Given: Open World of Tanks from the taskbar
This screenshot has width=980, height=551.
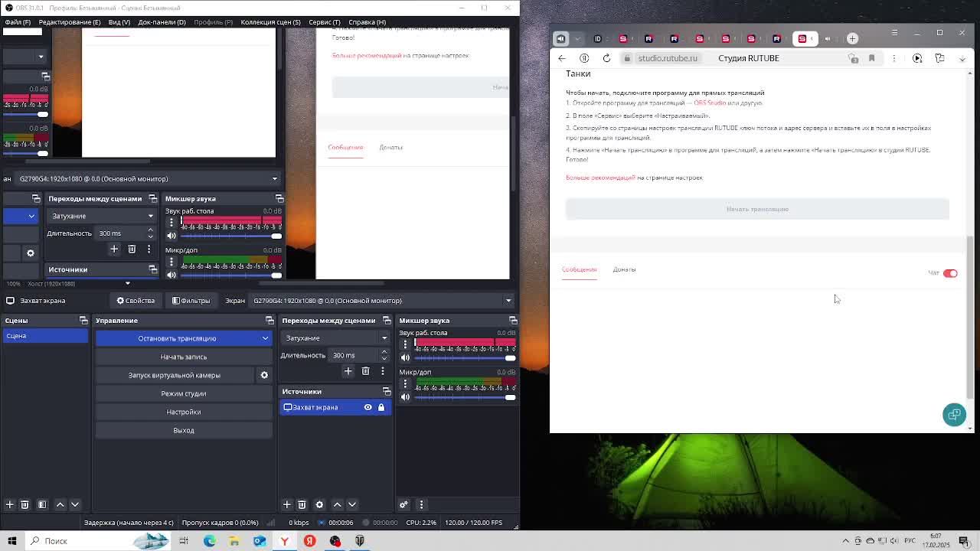Looking at the screenshot, I should (360, 541).
